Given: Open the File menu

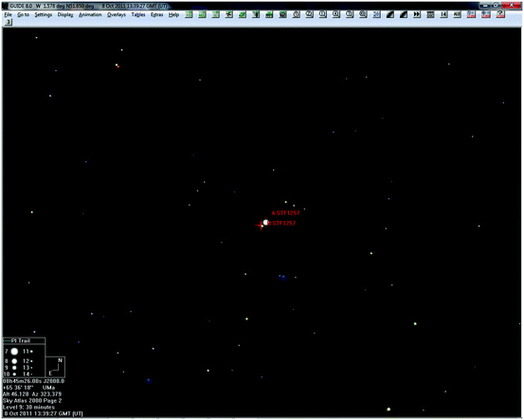Looking at the screenshot, I should tap(8, 15).
